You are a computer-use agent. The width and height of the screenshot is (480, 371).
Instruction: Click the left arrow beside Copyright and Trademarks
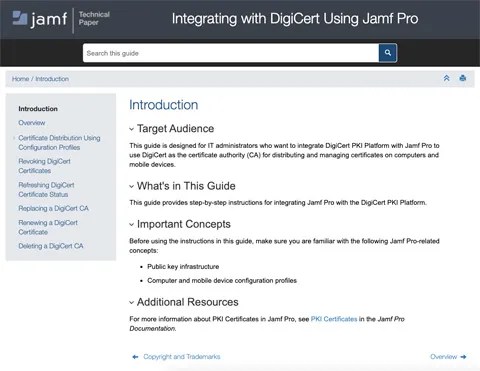click(x=135, y=357)
